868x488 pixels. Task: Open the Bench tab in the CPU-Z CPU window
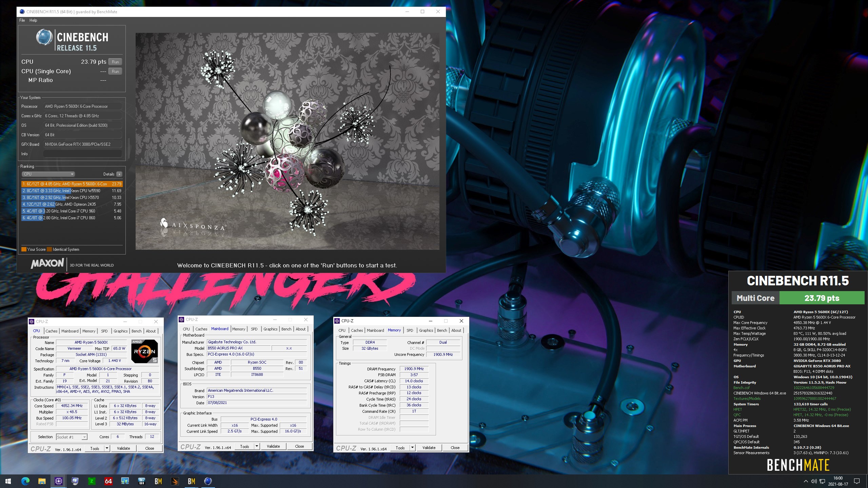coord(137,331)
